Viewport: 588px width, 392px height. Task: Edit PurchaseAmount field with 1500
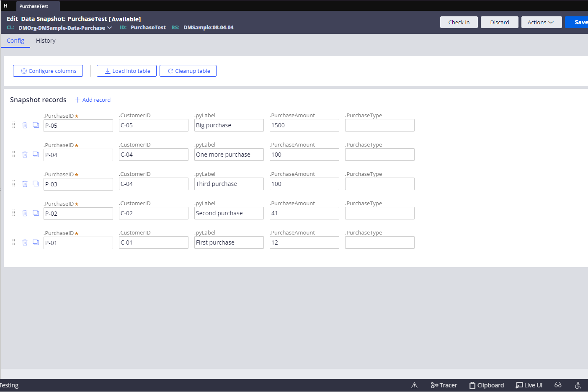pyautogui.click(x=304, y=125)
